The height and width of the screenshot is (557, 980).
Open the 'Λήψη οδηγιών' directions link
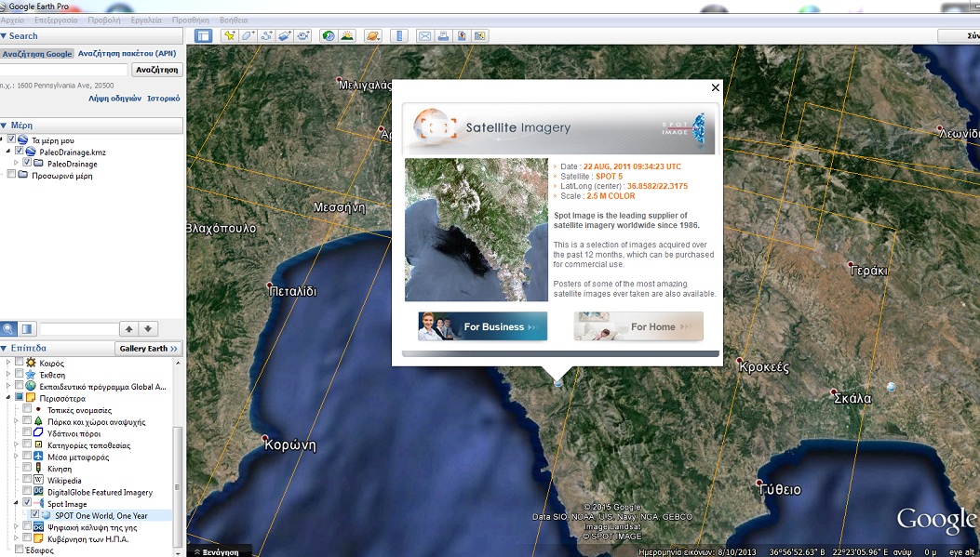click(x=115, y=99)
